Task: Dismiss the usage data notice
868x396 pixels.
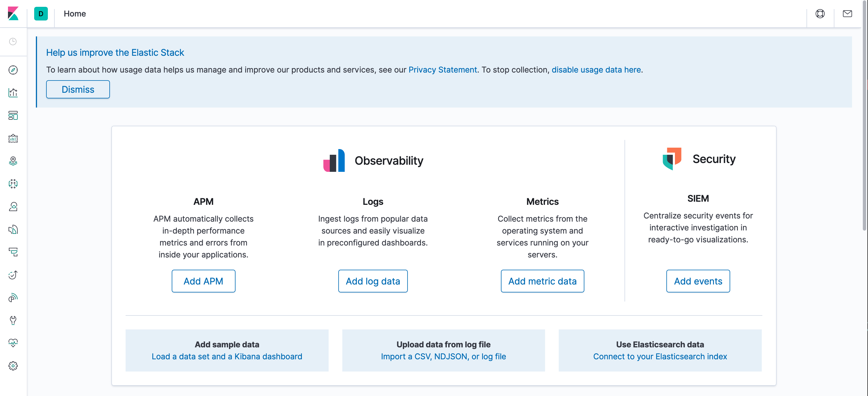Action: coord(78,89)
